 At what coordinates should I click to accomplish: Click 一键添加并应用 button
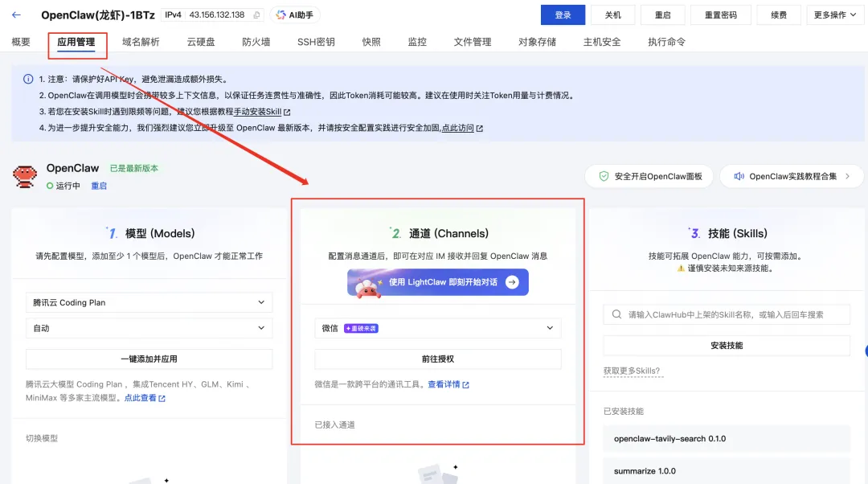pyautogui.click(x=149, y=359)
